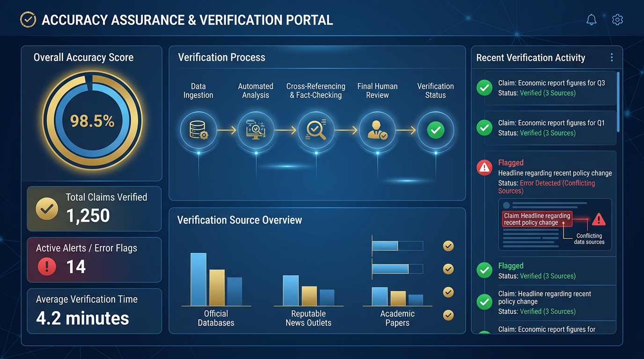Click the 1,250 claims value
The height and width of the screenshot is (359, 644).
[88, 215]
